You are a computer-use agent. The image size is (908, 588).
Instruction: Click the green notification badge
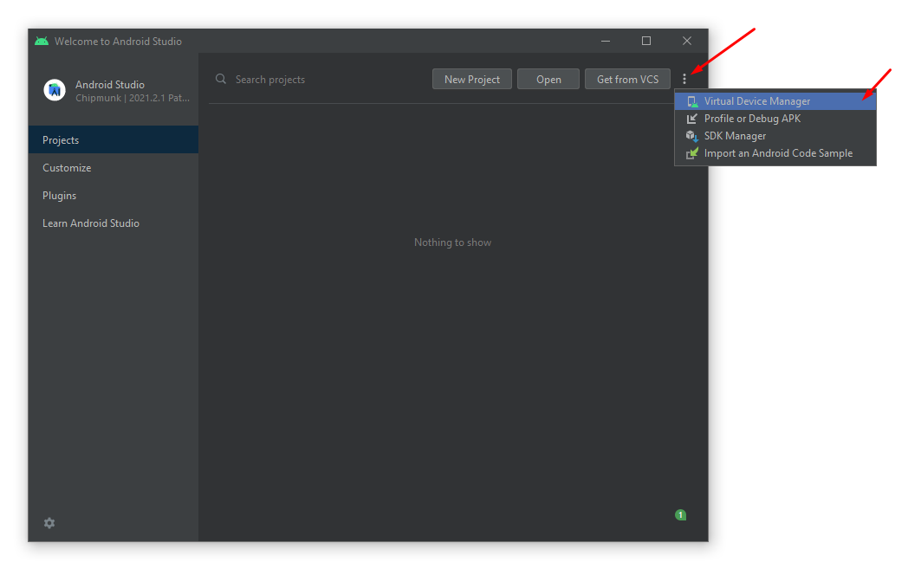click(x=680, y=514)
